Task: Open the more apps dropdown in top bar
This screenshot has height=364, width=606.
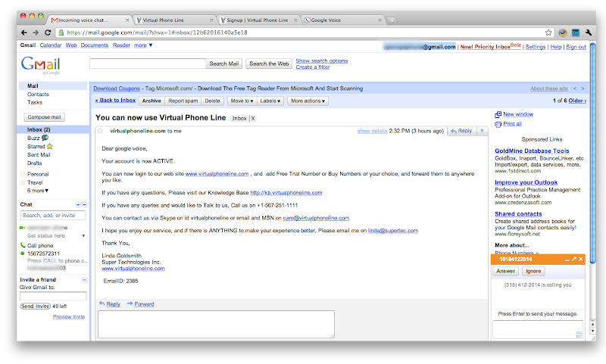Action: pos(143,45)
